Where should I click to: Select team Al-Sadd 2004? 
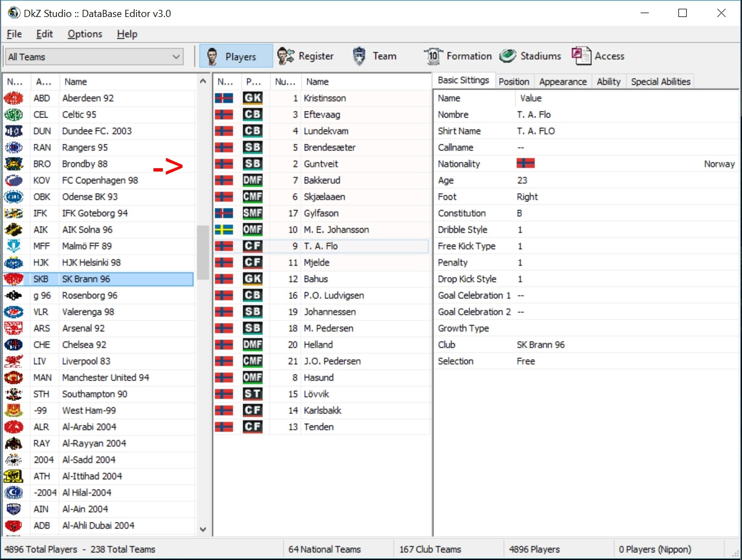pos(99,460)
